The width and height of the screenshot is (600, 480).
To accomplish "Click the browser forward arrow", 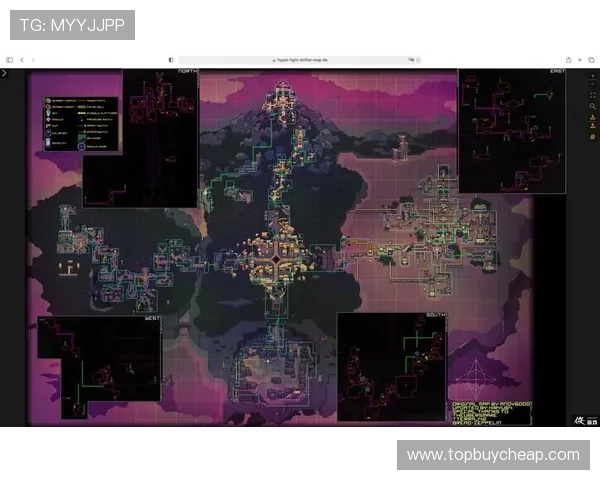I will pos(33,60).
